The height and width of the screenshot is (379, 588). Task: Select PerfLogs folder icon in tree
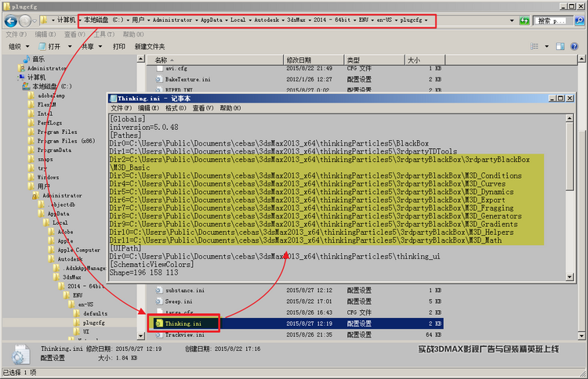(x=31, y=123)
